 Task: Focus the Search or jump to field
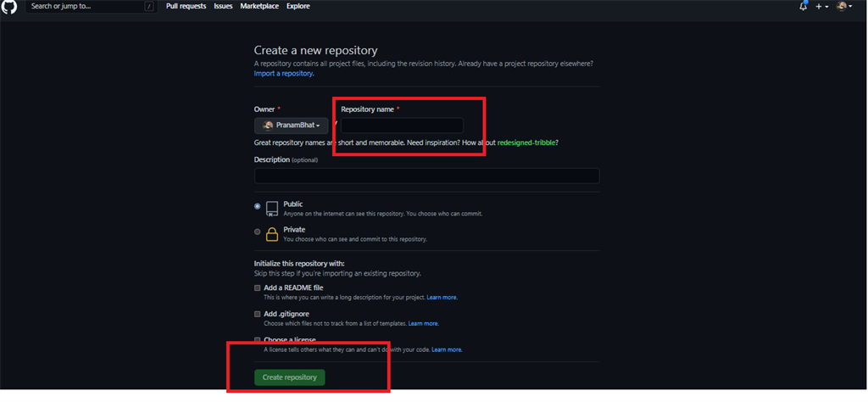[90, 6]
